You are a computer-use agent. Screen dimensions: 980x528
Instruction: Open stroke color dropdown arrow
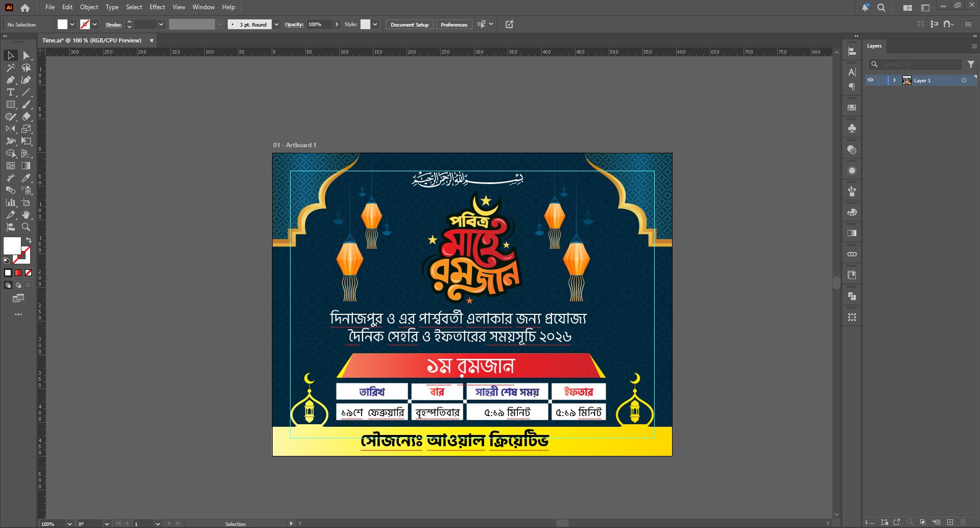click(x=95, y=25)
